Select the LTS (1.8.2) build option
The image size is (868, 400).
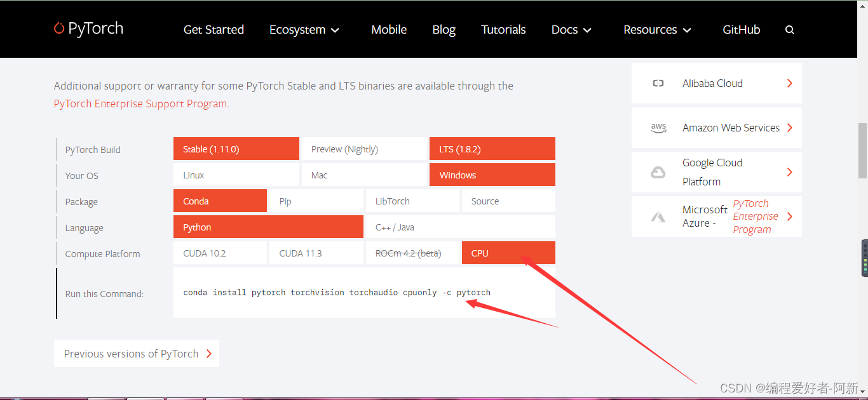click(x=492, y=149)
